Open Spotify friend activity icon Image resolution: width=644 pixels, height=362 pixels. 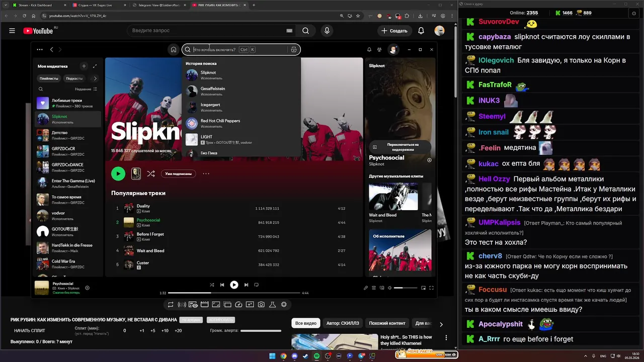coord(378,50)
